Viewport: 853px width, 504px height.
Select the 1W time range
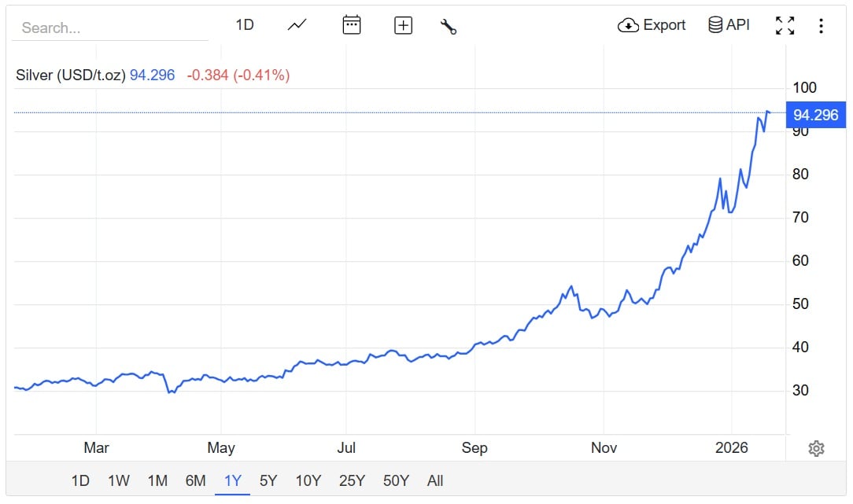coord(119,480)
